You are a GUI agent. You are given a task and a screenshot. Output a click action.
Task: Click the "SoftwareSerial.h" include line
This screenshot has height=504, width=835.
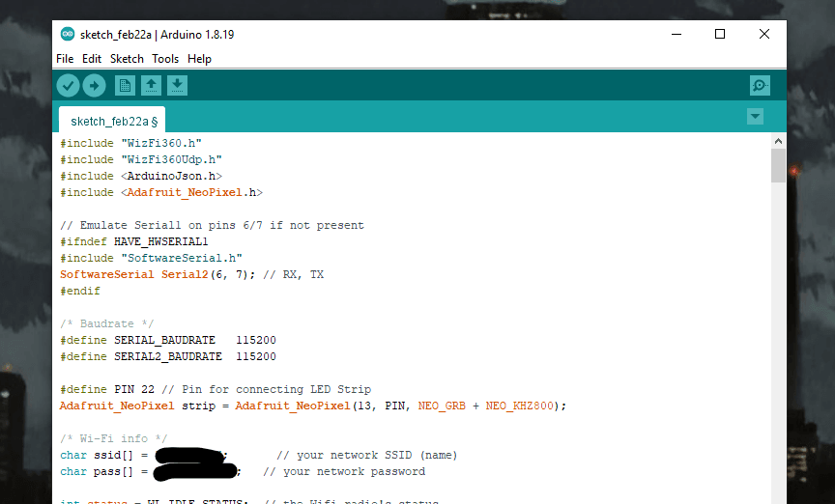point(151,258)
